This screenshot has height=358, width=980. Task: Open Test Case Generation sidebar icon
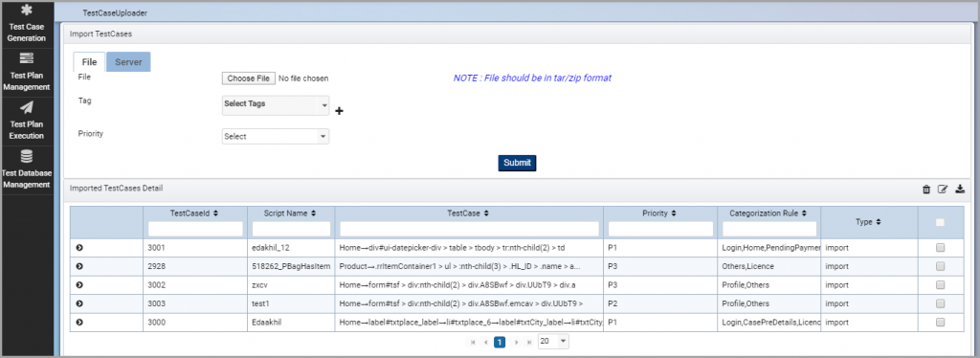(26, 11)
